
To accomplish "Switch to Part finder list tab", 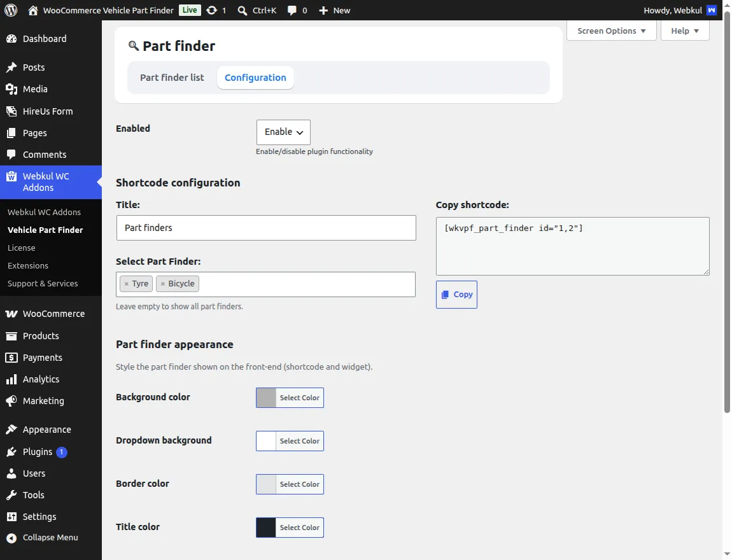I will 172,78.
